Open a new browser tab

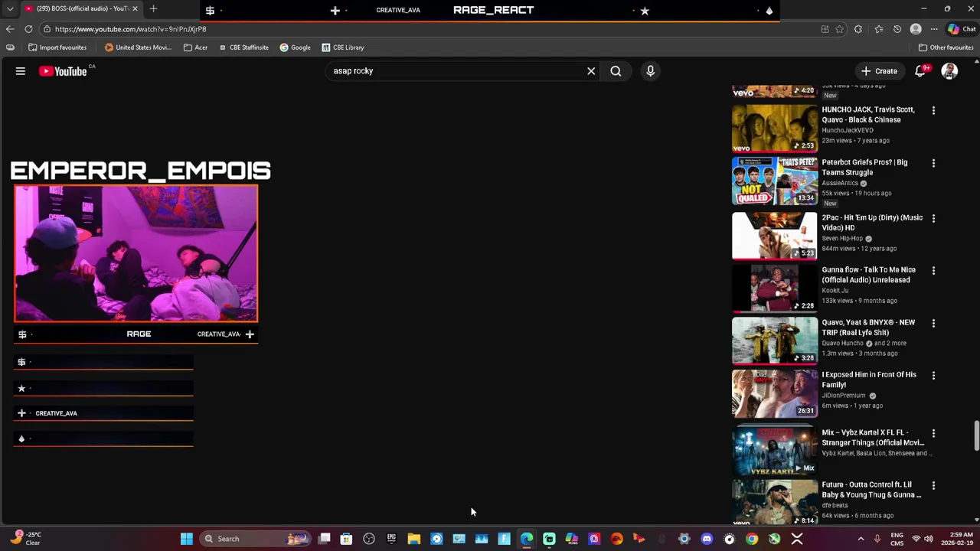[153, 8]
